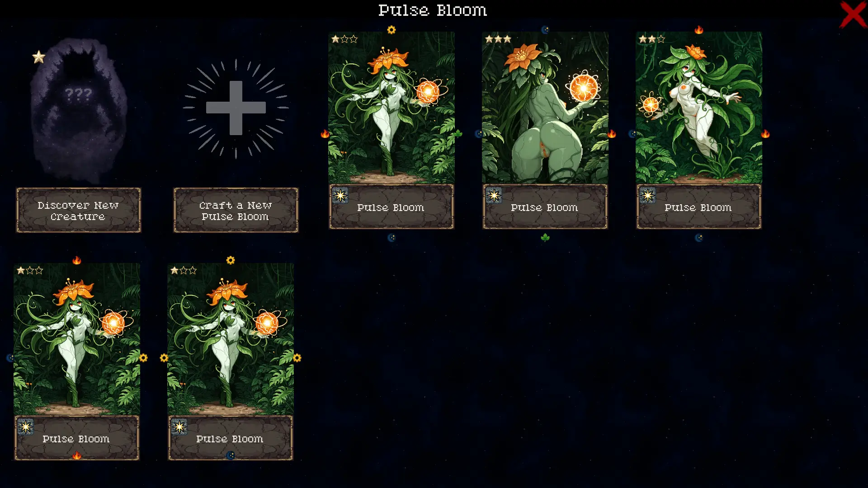Select the two-star Pulse Bloom card
Screen dimensions: 868x488
tap(698, 130)
